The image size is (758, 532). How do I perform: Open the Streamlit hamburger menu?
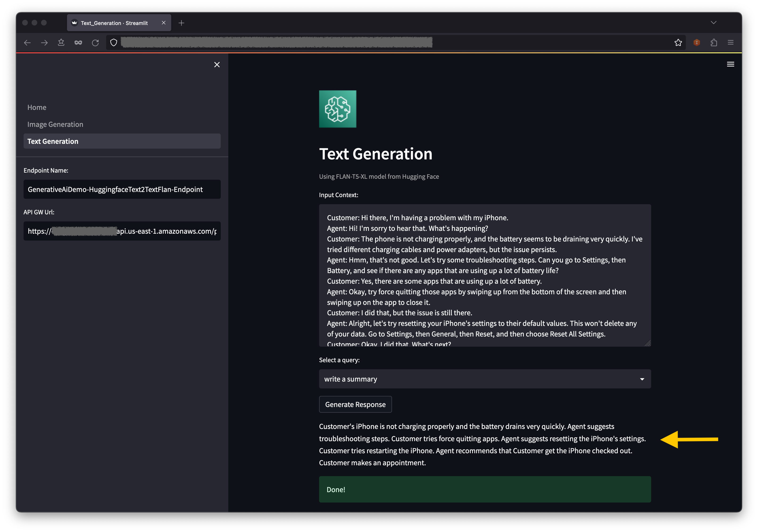tap(730, 64)
